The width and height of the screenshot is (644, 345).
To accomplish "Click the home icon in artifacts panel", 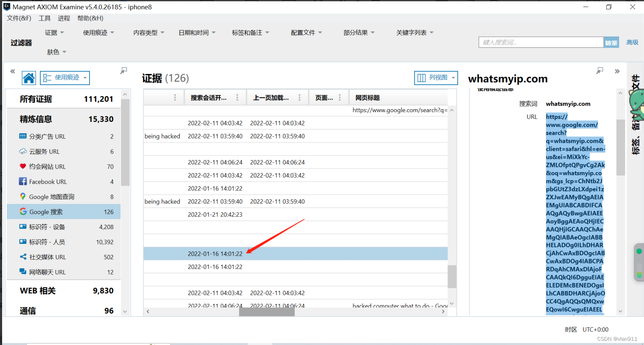I will coord(29,78).
